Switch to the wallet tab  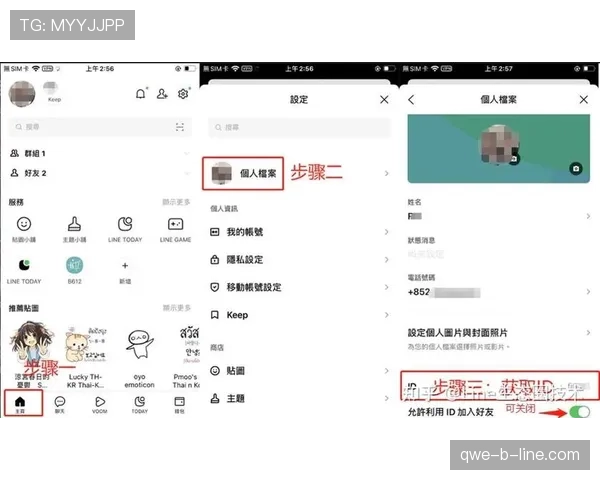coord(179,404)
